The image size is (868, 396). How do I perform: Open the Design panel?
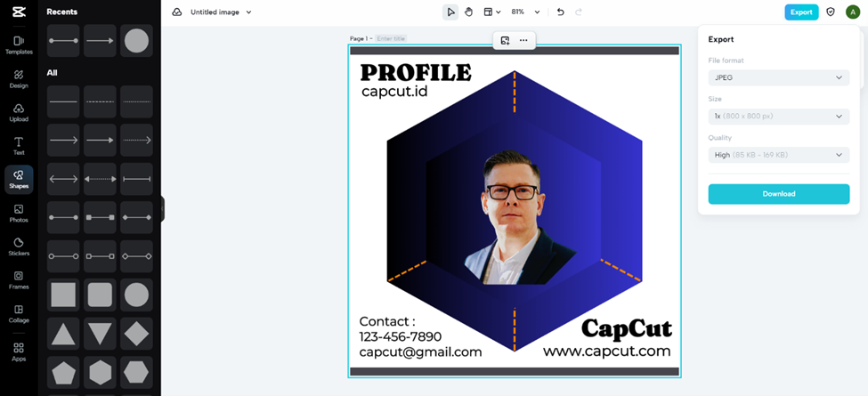pos(19,79)
